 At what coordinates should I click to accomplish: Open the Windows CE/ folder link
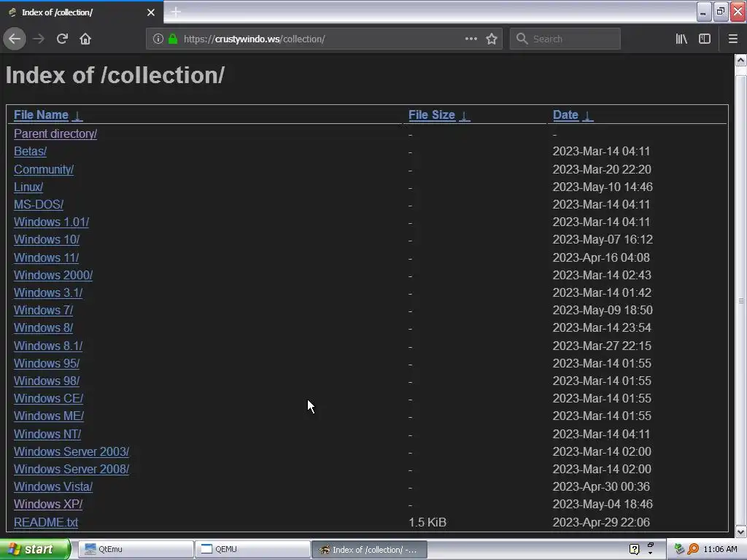coord(49,399)
